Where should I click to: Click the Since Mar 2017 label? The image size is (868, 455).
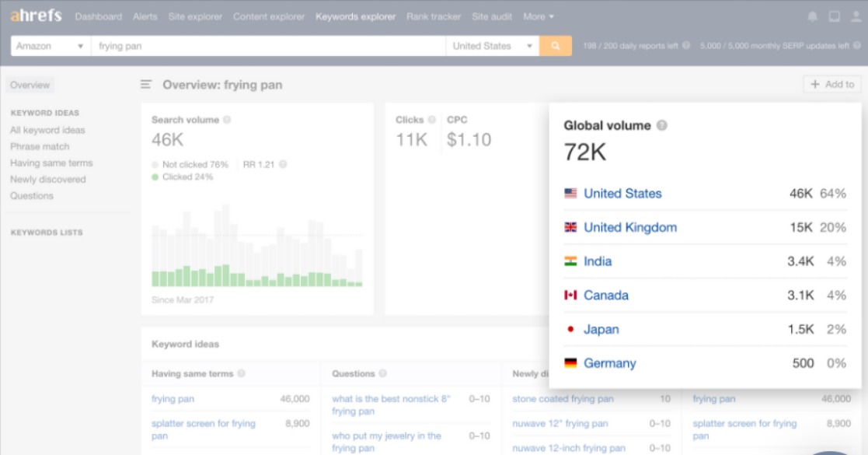(183, 299)
